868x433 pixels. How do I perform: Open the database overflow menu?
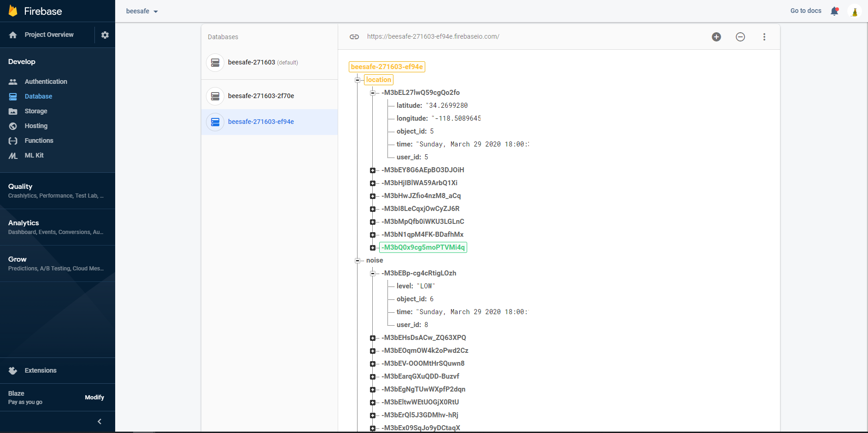point(764,37)
